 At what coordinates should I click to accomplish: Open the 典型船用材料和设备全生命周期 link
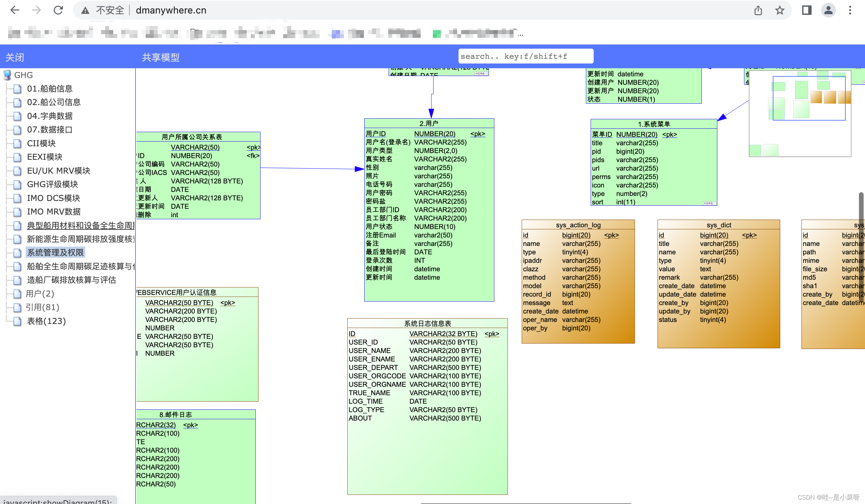point(81,225)
